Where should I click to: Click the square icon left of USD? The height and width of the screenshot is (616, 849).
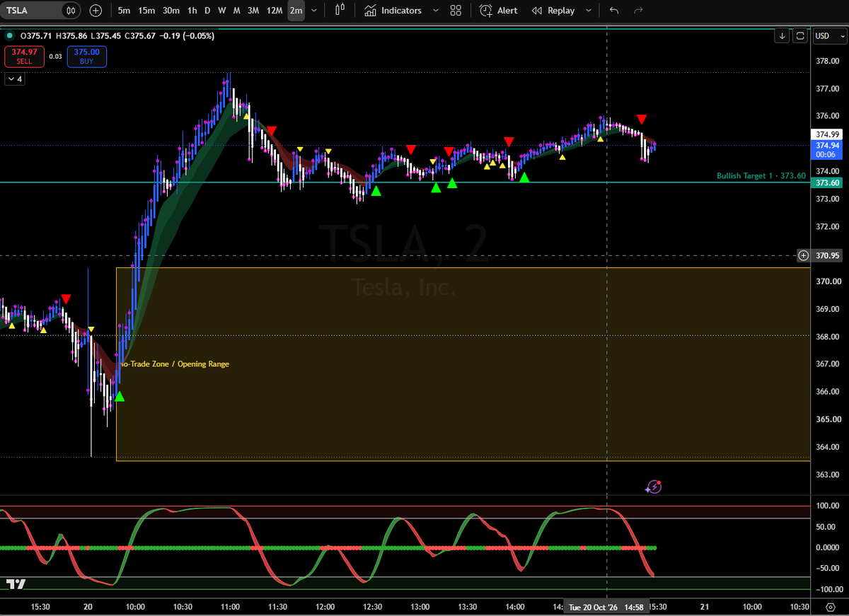pos(800,36)
